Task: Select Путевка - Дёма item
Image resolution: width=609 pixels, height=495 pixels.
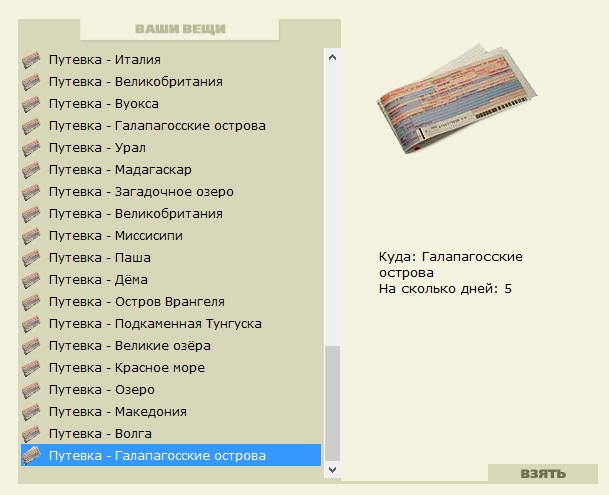Action: [171, 280]
